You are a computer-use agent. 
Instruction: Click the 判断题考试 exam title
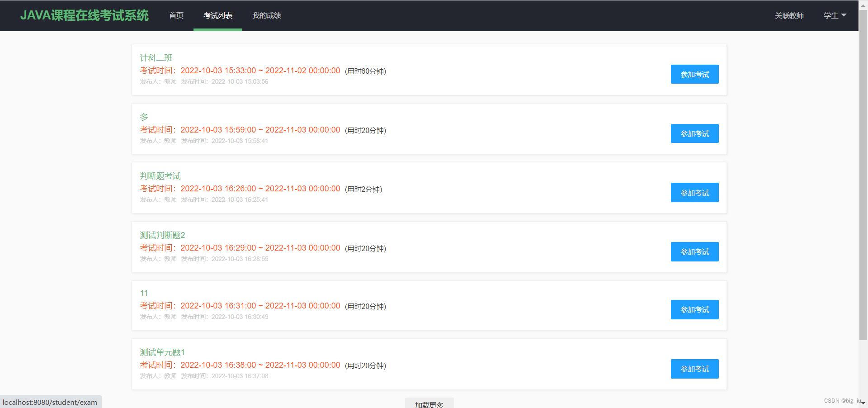pos(160,176)
